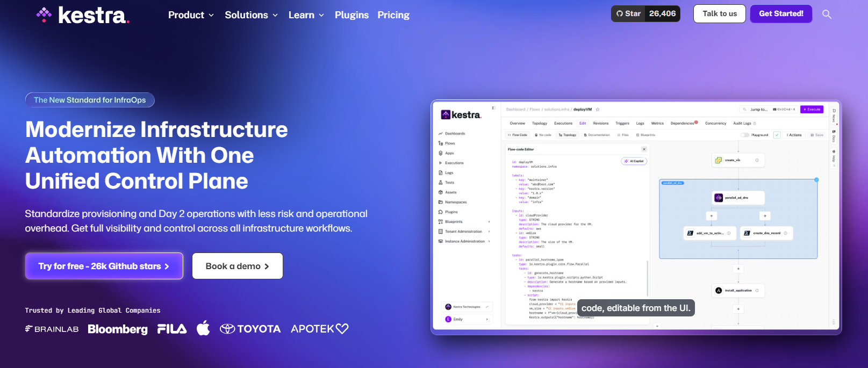Expand the Learn menu
868x368 pixels.
(x=306, y=15)
